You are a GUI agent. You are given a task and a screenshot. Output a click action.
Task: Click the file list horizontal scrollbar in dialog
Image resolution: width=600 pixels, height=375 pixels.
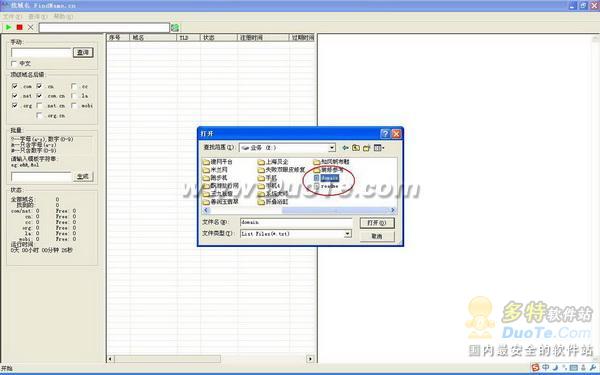[x=299, y=210]
